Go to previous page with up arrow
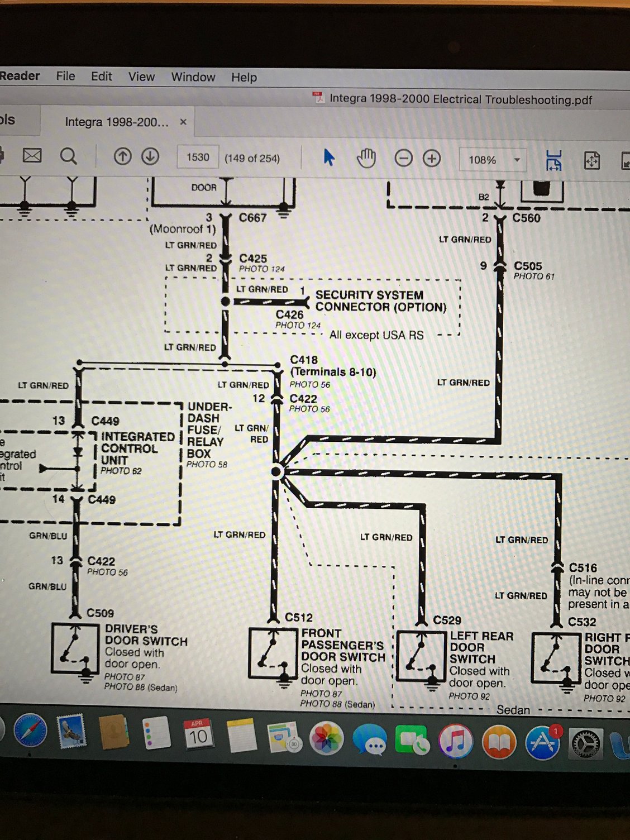 pos(122,157)
